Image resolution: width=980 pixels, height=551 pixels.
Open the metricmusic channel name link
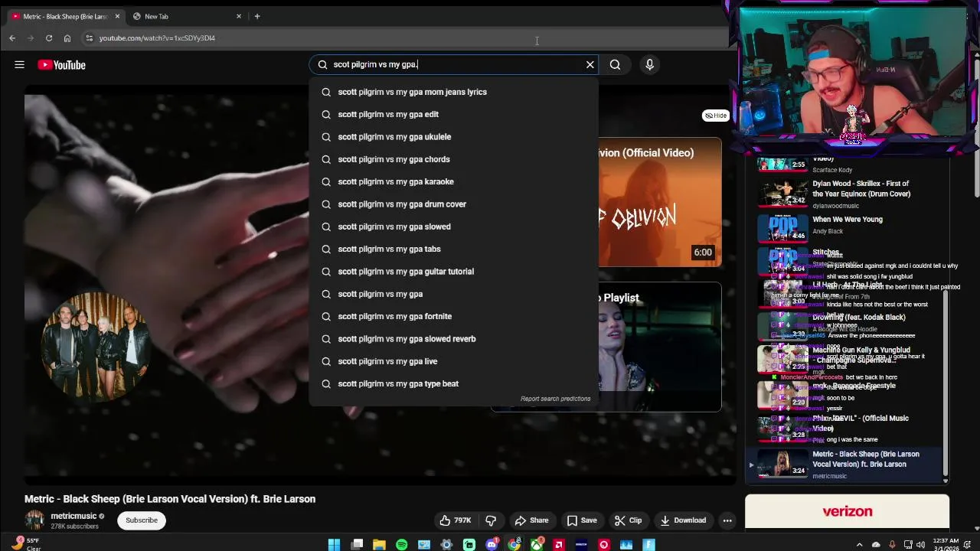click(x=73, y=517)
